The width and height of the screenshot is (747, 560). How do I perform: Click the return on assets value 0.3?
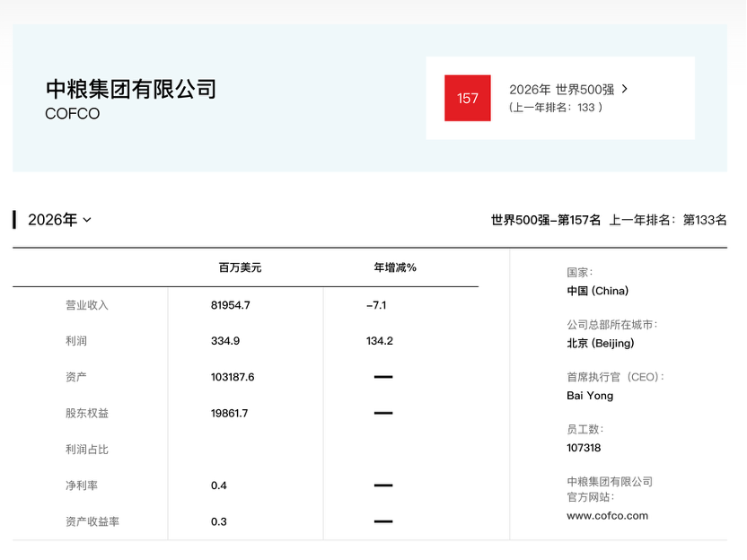click(219, 522)
